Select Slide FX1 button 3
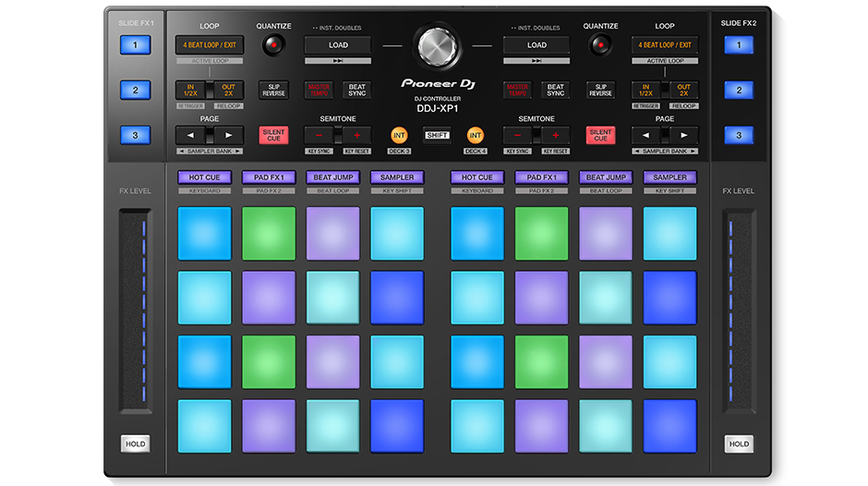Viewport: 868px width, 486px height. (x=135, y=135)
